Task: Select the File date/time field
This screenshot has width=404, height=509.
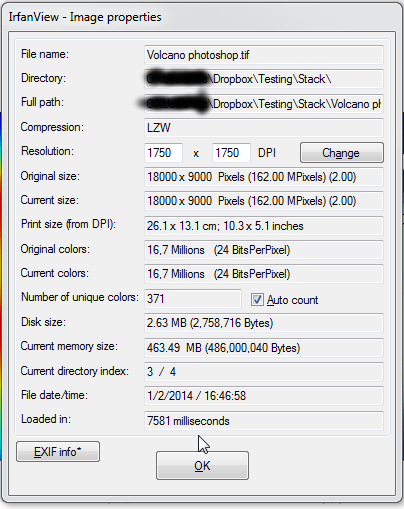Action: [264, 396]
